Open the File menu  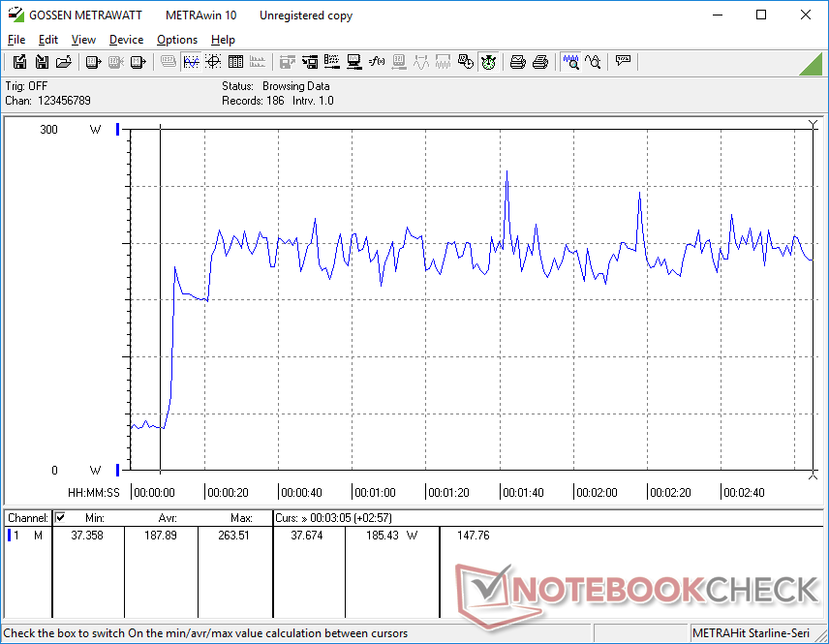pyautogui.click(x=16, y=40)
